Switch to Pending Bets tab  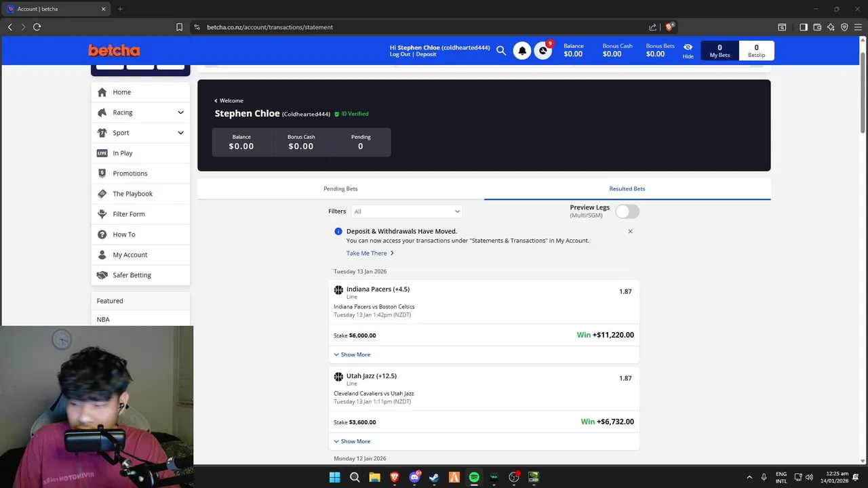click(x=340, y=188)
